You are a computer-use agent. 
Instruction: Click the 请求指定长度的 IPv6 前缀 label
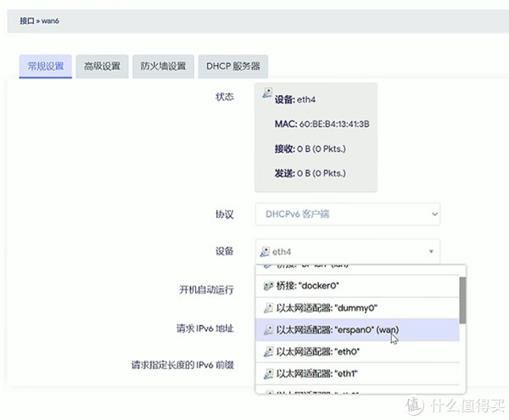(182, 365)
